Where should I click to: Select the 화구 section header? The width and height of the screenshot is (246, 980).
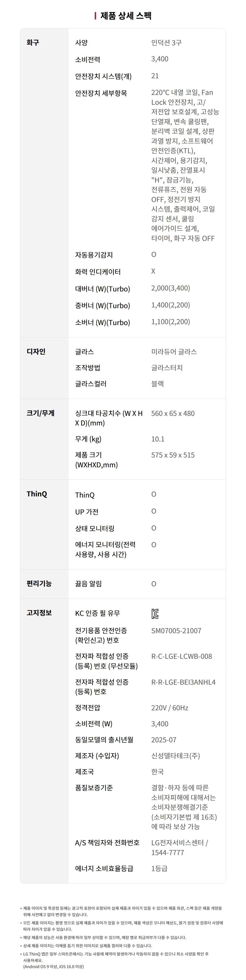tap(33, 43)
